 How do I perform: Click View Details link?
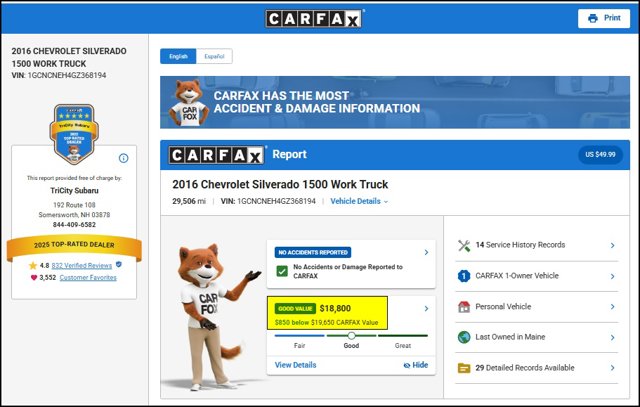click(296, 365)
